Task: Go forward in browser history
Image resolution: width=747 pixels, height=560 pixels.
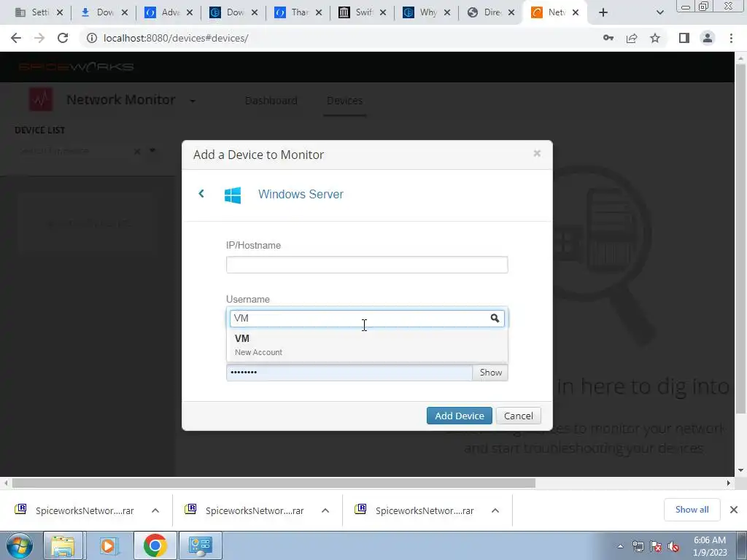Action: pyautogui.click(x=39, y=38)
